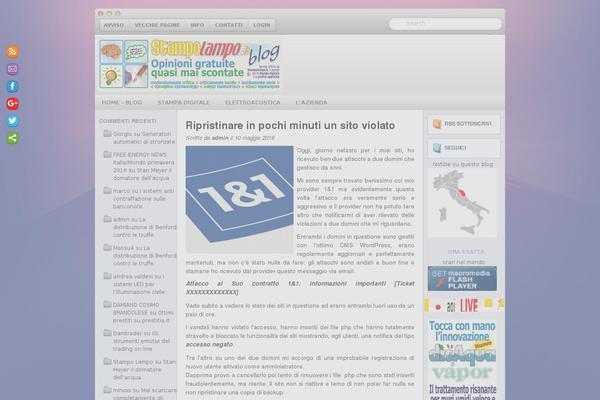600x400 pixels.
Task: Click the folder icon next to the Dantrader comment
Action: click(x=108, y=333)
